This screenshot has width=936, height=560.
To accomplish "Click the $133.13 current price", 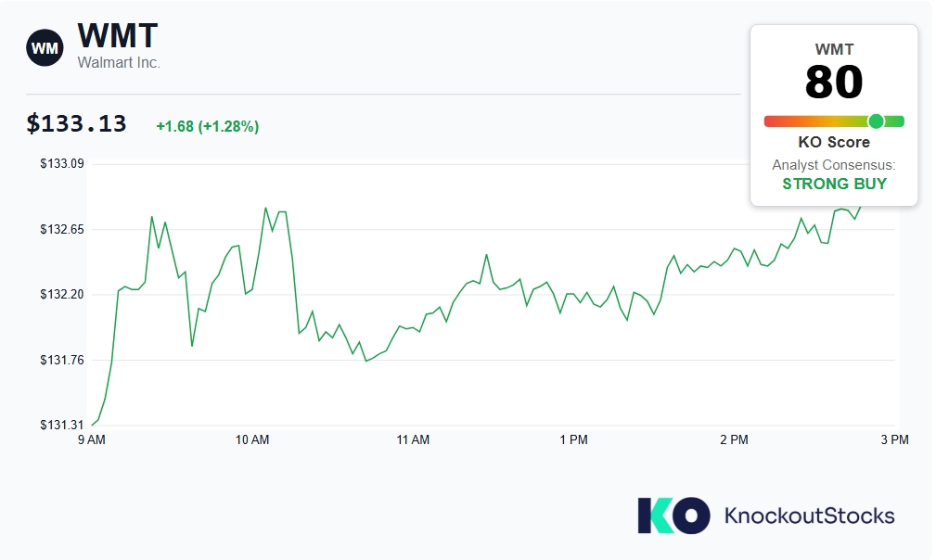I will coord(76,123).
